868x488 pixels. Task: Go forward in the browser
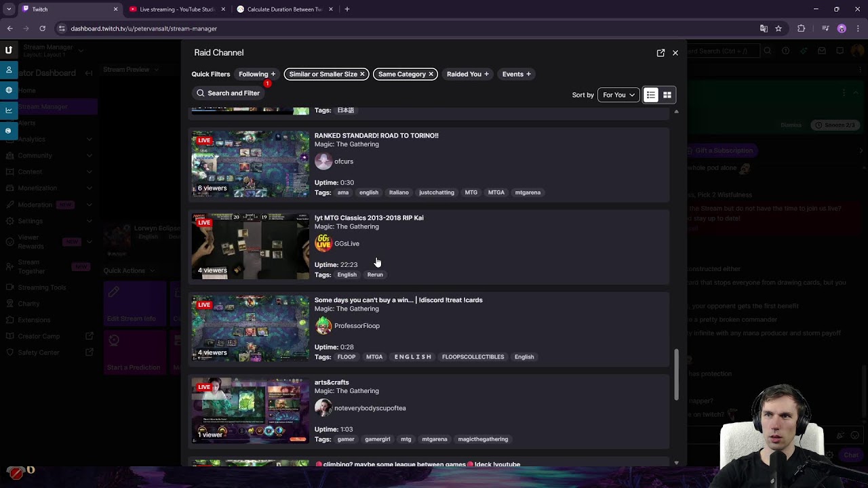26,28
